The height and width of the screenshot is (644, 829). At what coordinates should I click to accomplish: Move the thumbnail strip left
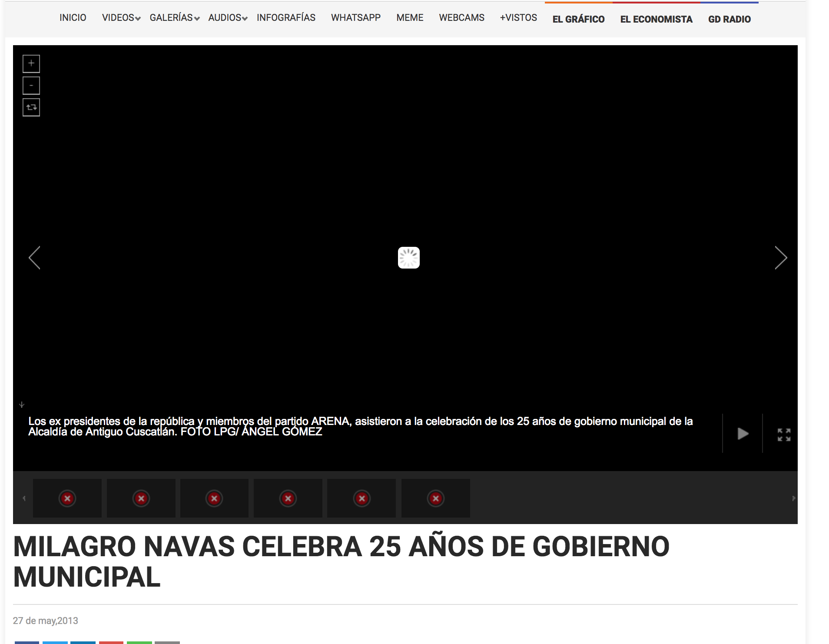(x=24, y=498)
